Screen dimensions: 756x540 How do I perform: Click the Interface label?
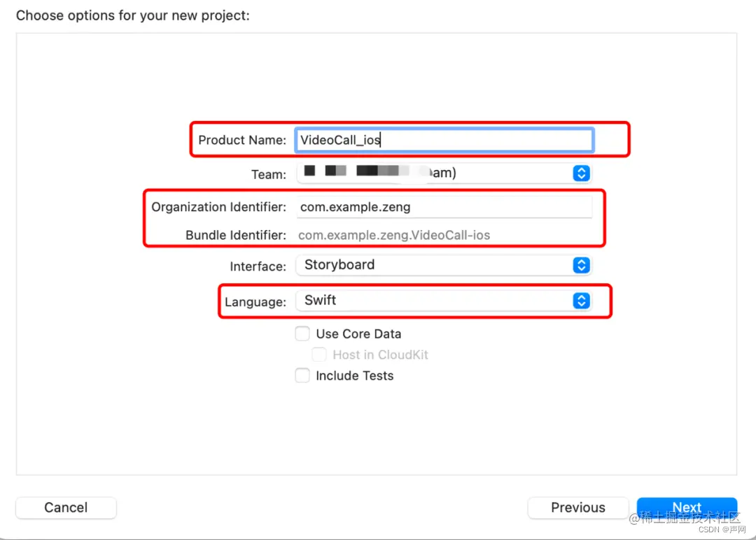258,267
